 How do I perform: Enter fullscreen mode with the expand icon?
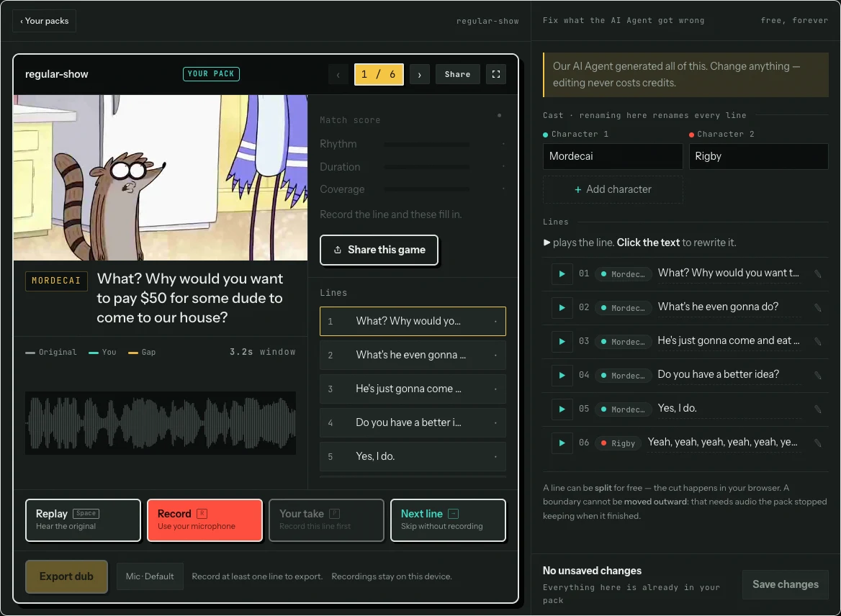pos(496,75)
